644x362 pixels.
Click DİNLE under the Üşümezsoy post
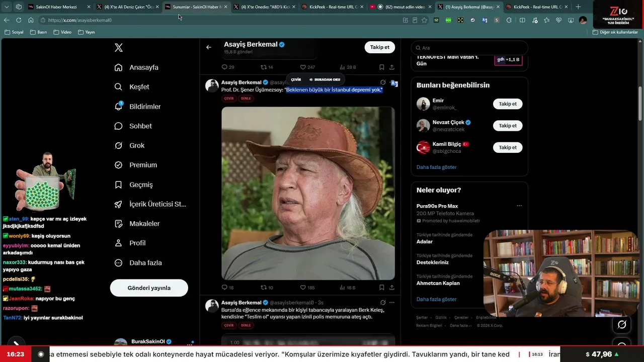point(246,99)
